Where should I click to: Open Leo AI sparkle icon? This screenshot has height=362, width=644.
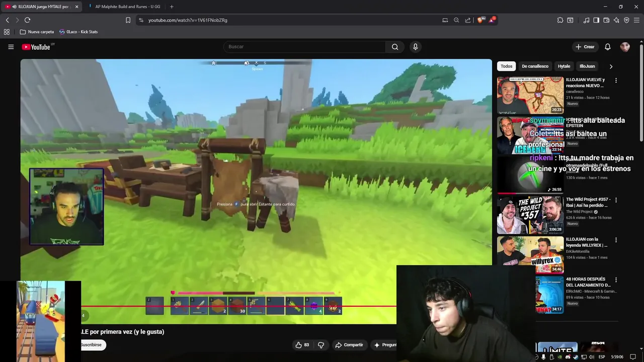click(x=616, y=20)
